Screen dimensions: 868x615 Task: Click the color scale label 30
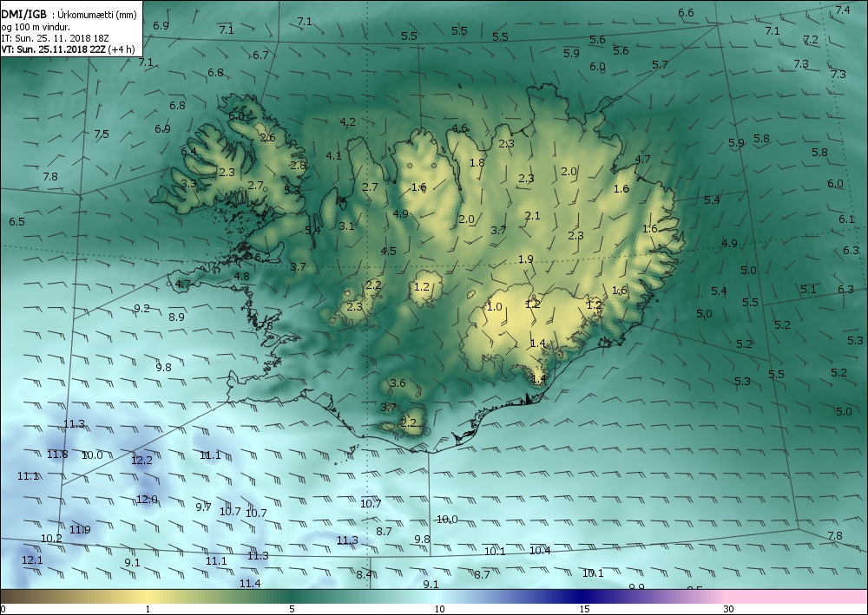728,609
